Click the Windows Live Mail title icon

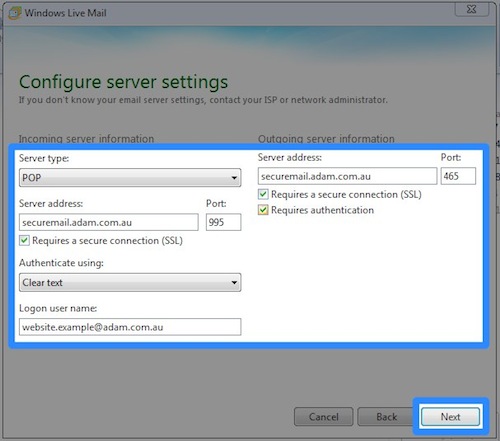pos(15,13)
